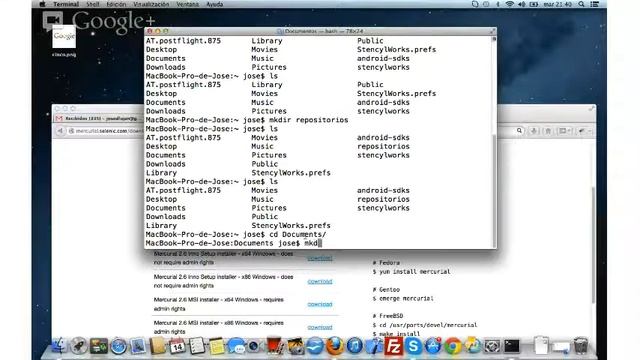Open Safari compass icon in Dock

click(x=119, y=346)
